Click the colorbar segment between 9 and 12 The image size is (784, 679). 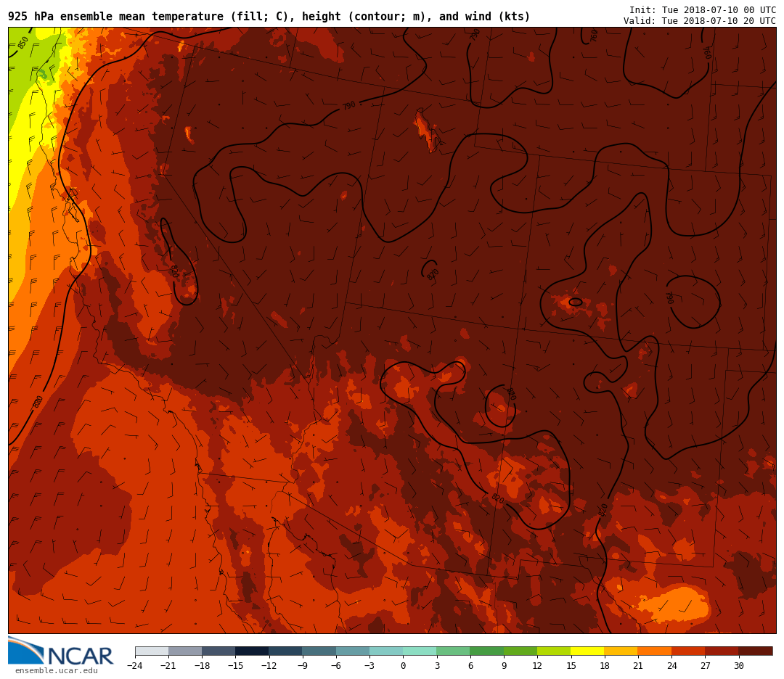tap(520, 651)
